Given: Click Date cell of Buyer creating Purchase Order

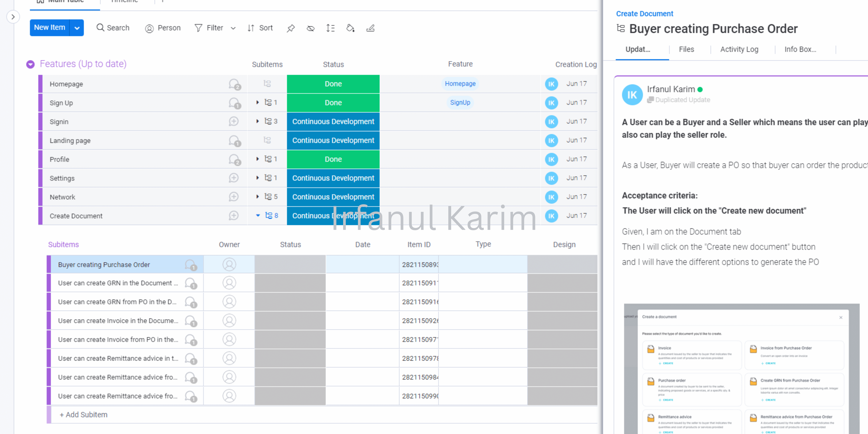Looking at the screenshot, I should 363,264.
